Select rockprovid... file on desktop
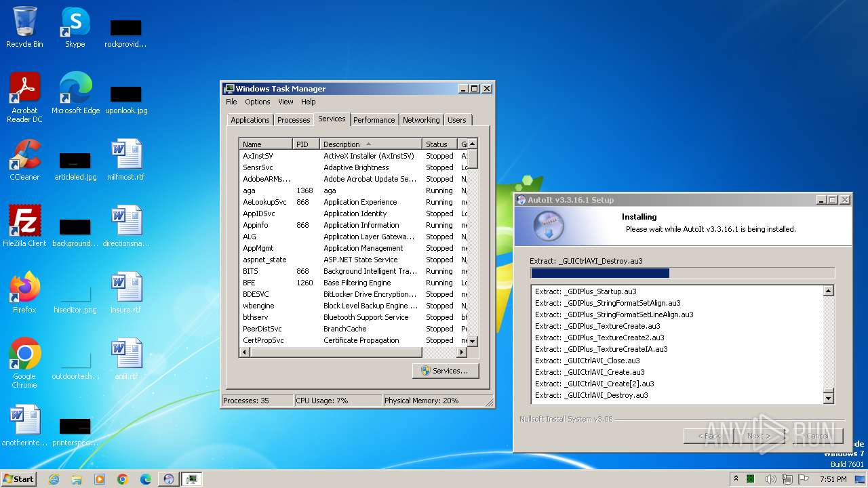 pos(126,32)
